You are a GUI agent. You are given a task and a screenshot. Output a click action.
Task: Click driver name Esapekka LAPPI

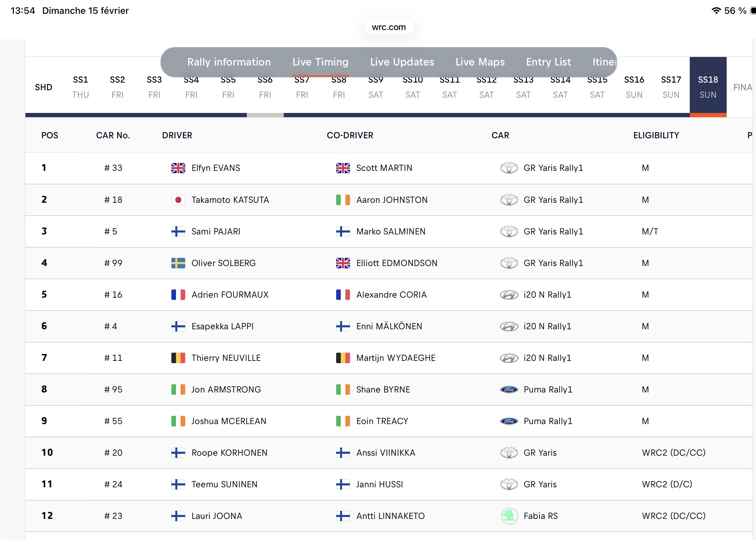point(222,326)
